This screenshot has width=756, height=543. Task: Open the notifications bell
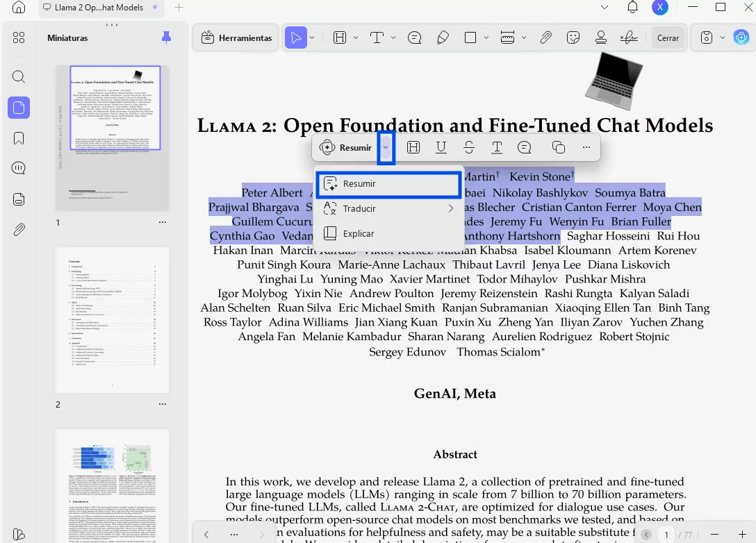632,7
